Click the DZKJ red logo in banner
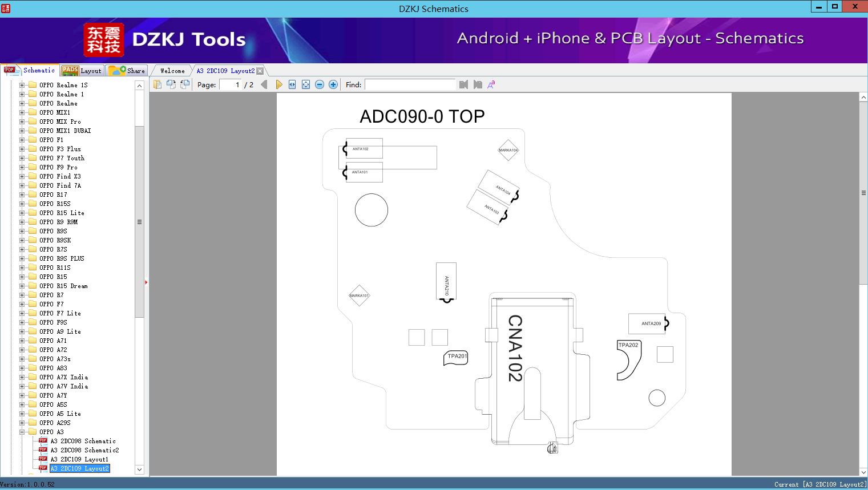Viewport: 868px width, 490px height. tap(103, 40)
